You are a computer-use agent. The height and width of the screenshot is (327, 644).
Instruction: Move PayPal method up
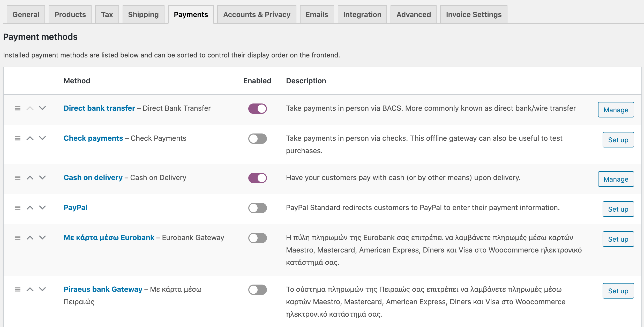30,207
